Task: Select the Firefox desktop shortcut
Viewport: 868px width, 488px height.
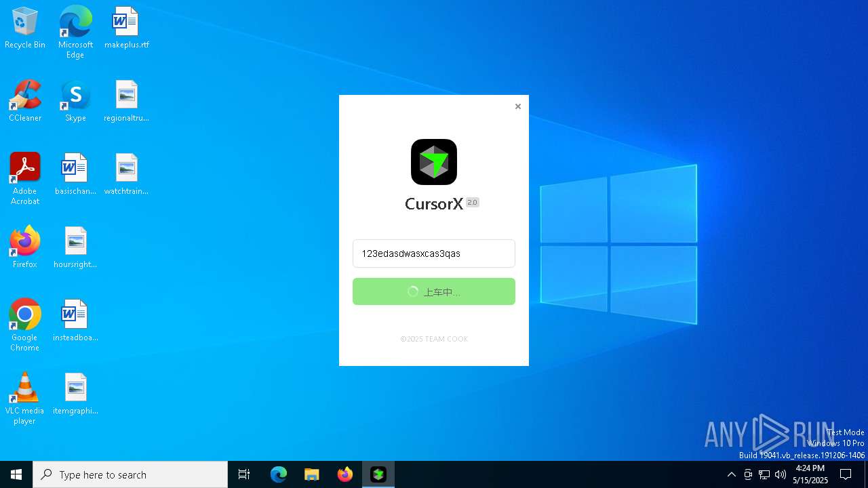Action: click(25, 248)
